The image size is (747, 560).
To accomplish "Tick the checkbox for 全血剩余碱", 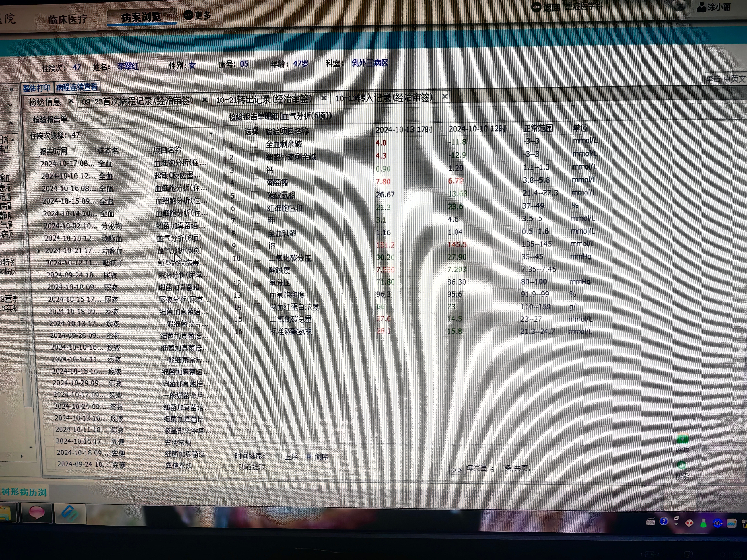I will coord(254,144).
